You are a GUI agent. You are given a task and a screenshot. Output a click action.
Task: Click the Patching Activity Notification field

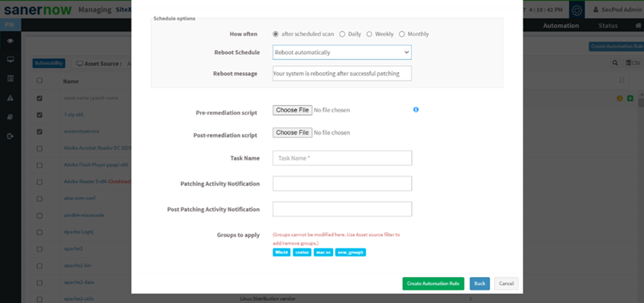coord(342,184)
